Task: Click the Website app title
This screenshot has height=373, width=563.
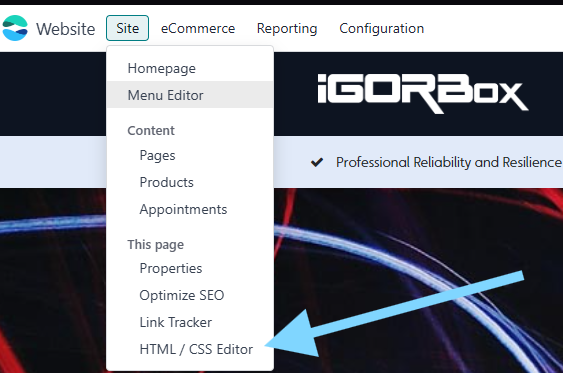Action: [x=66, y=29]
